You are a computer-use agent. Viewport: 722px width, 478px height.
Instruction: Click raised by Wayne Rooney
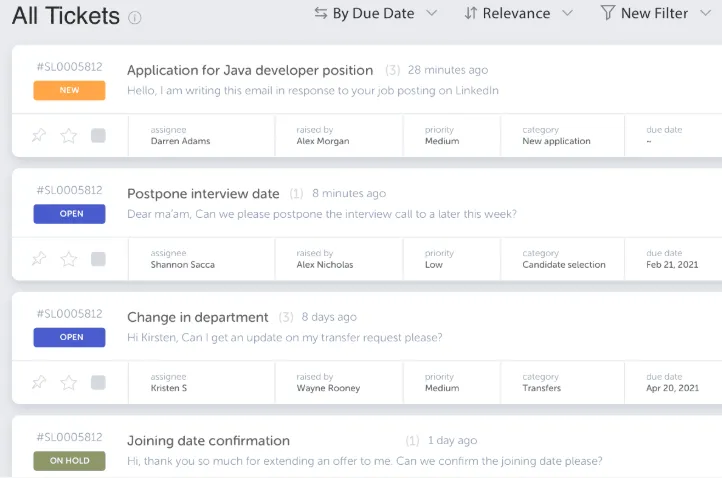click(x=328, y=388)
